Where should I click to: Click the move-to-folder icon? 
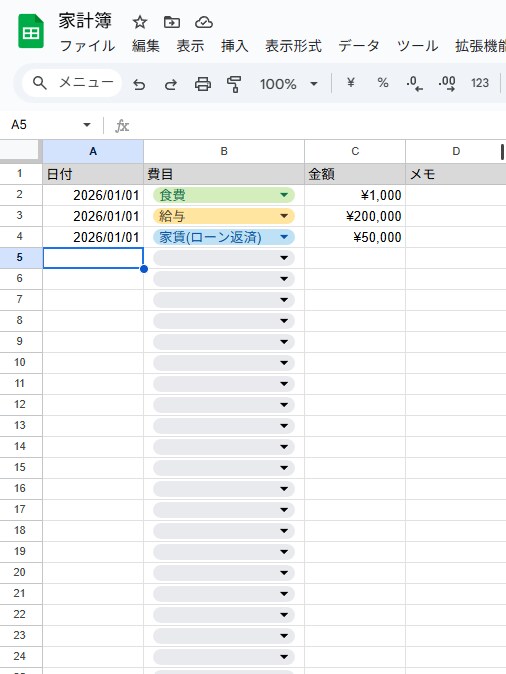172,22
